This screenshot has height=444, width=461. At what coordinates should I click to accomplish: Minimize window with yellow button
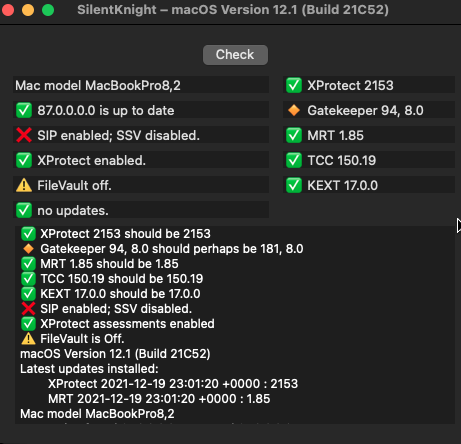28,10
